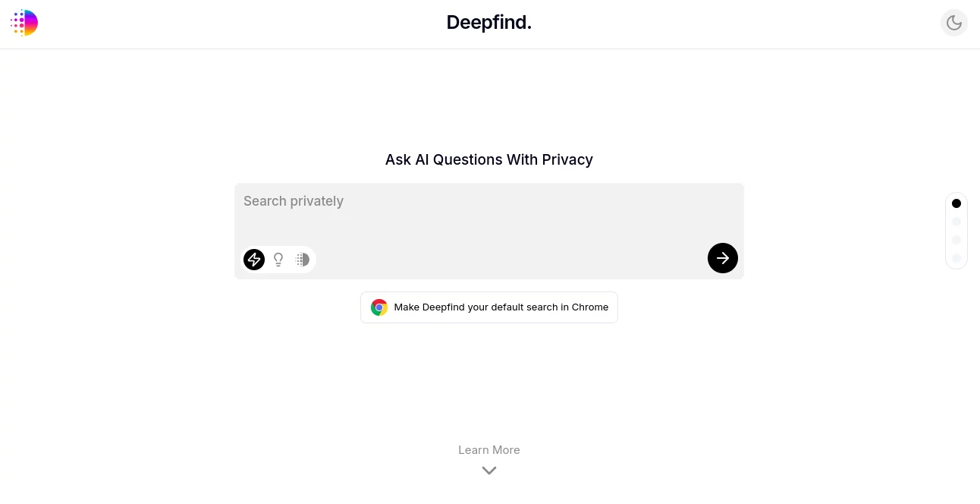Click the bottom dot of the page indicator

click(x=956, y=257)
